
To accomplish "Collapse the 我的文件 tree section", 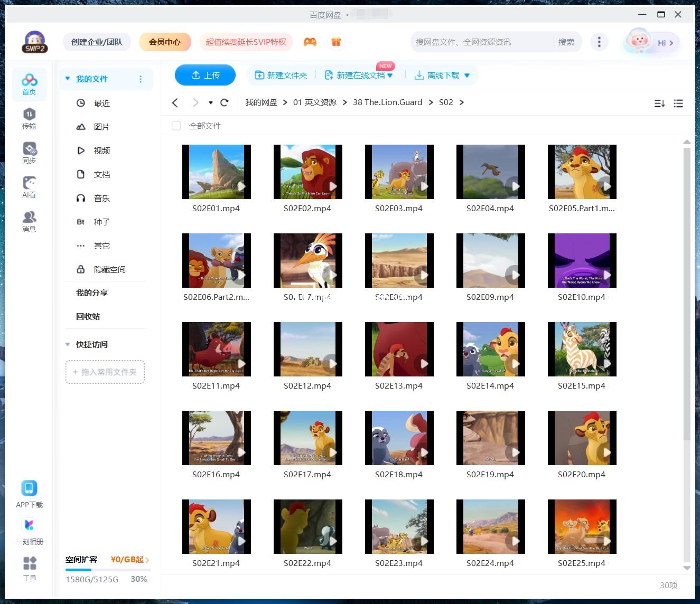I will tap(68, 79).
